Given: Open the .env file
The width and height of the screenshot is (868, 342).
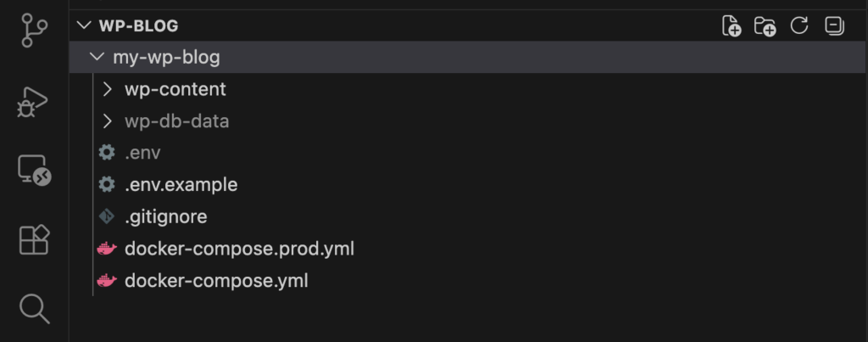Looking at the screenshot, I should [x=142, y=154].
